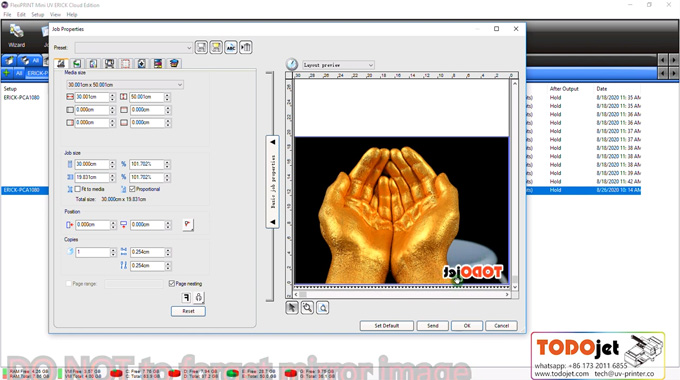Click lower arrow on Basic job properties bar
The width and height of the screenshot is (680, 380).
pyautogui.click(x=272, y=222)
